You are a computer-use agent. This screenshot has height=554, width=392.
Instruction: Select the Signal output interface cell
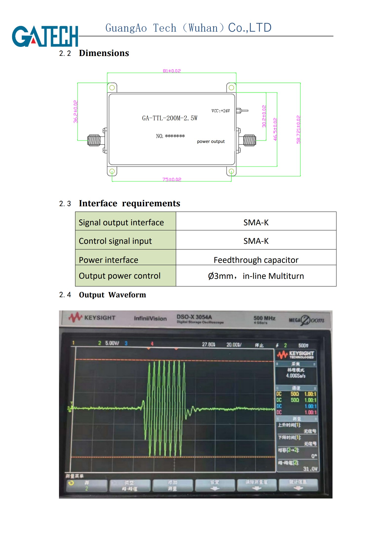click(126, 221)
